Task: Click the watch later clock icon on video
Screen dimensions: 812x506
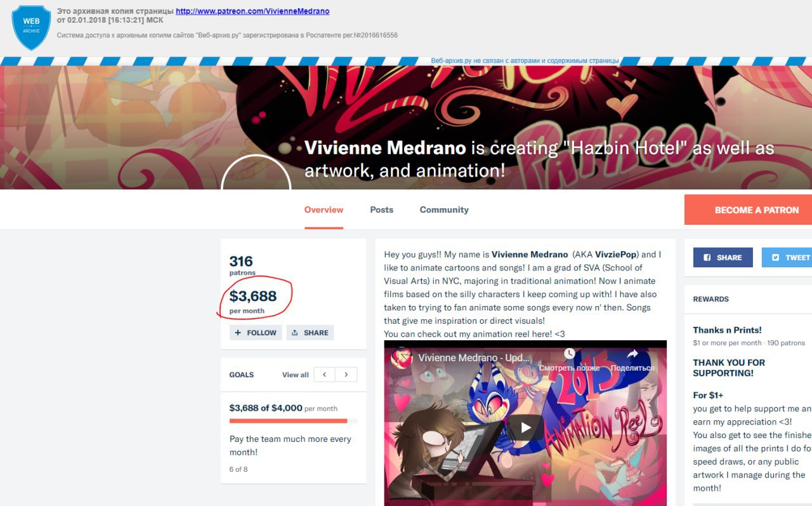Action: click(569, 354)
